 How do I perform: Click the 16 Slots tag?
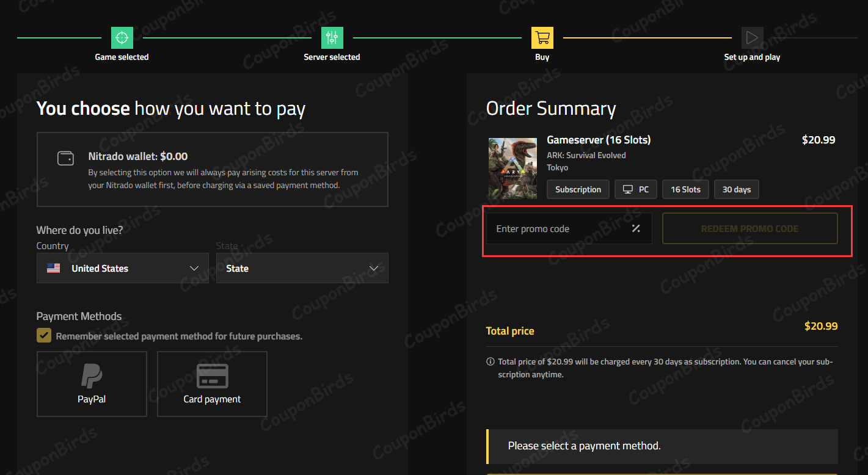tap(685, 189)
